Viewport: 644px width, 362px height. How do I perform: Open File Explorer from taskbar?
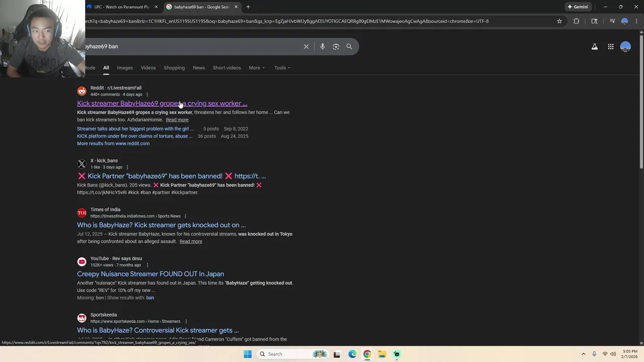382,354
